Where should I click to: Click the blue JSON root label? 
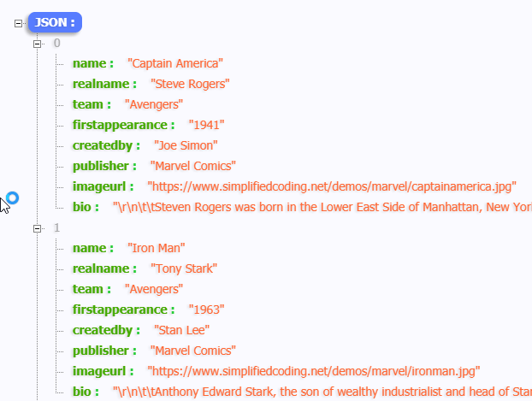54,23
